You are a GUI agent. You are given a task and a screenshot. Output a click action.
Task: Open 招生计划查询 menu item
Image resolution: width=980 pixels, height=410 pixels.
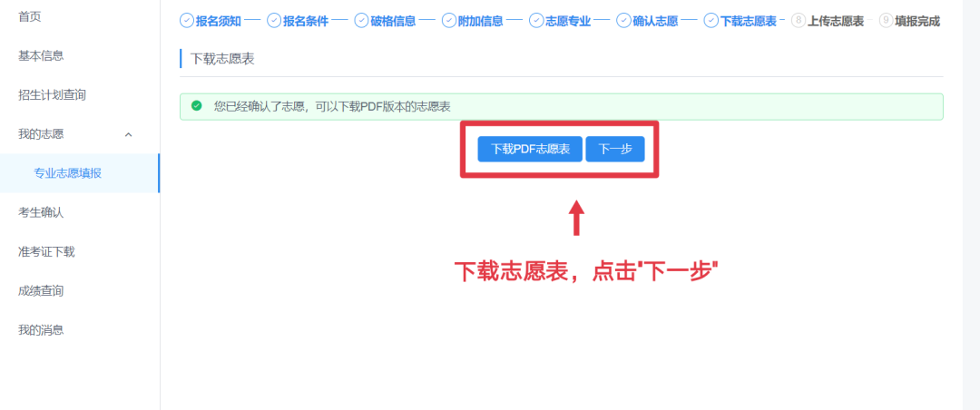point(52,95)
